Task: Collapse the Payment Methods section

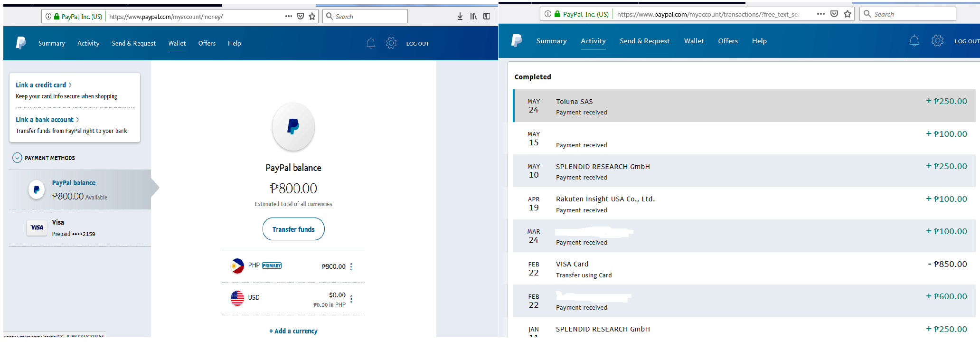Action: [x=17, y=158]
